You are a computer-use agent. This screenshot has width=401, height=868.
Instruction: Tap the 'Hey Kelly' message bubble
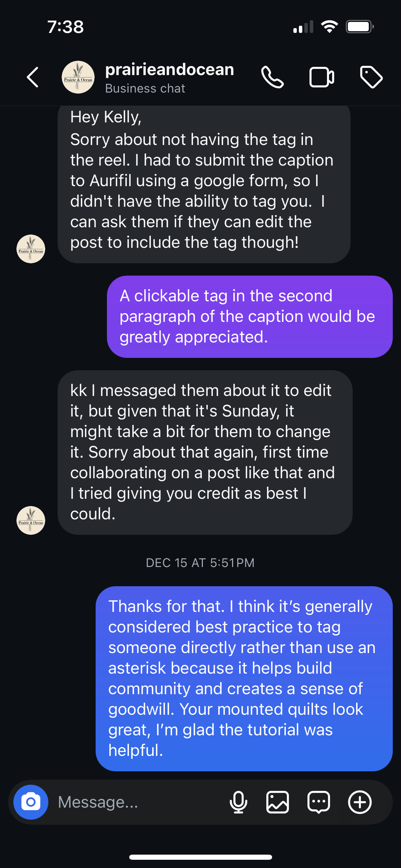point(204,182)
